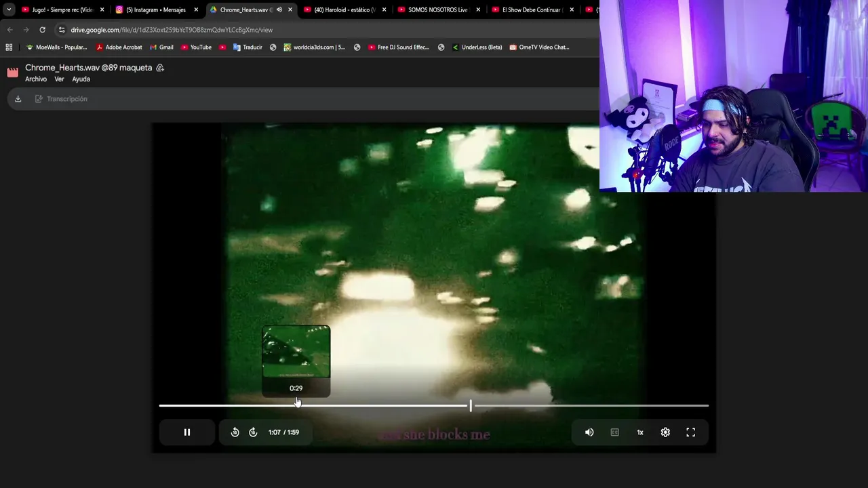Click the Google Drive video file icon
This screenshot has height=488, width=868.
click(13, 73)
